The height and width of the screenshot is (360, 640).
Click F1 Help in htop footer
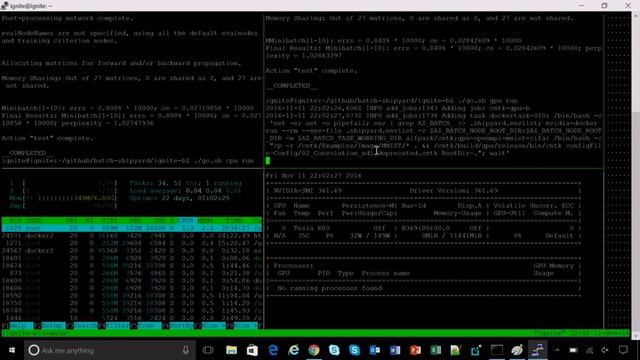point(17,326)
